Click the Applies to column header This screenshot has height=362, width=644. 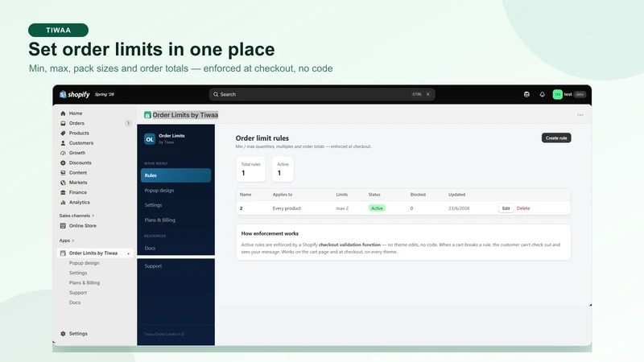[283, 195]
